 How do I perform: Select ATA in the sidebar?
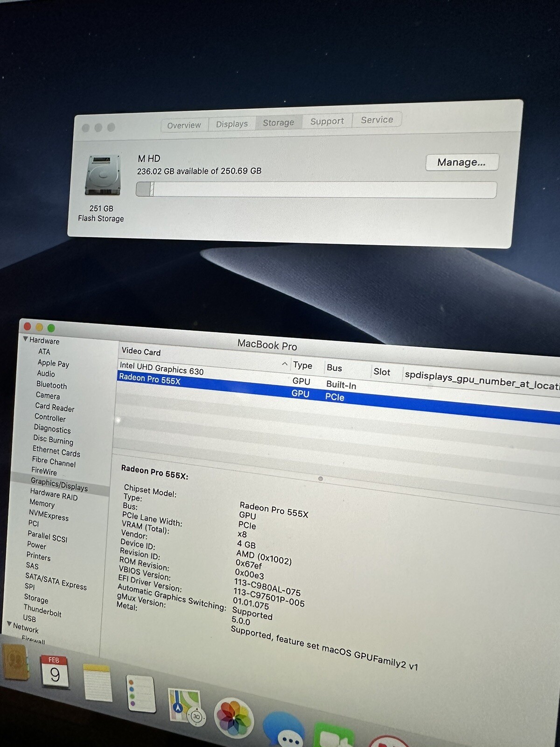[44, 352]
